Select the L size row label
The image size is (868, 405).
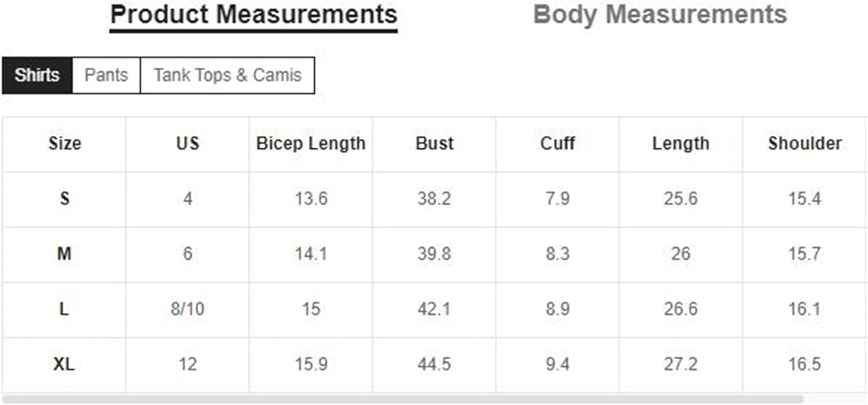[x=64, y=309]
